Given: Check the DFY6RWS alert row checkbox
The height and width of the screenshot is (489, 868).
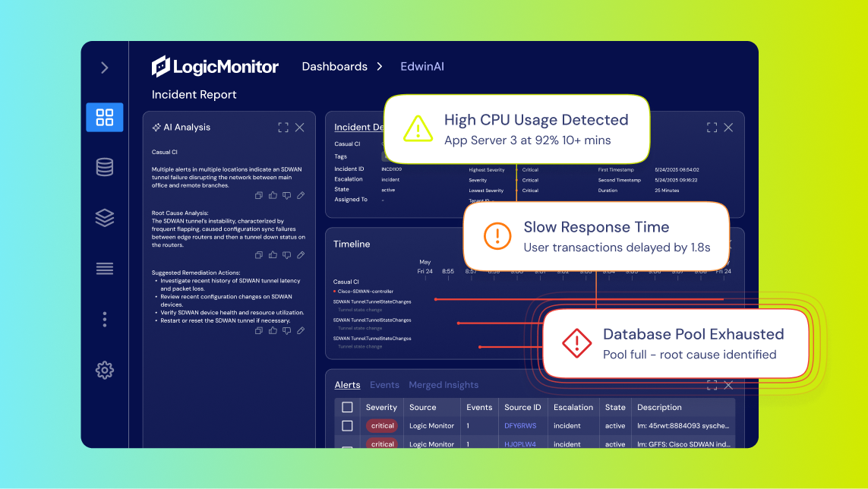Looking at the screenshot, I should pyautogui.click(x=347, y=426).
